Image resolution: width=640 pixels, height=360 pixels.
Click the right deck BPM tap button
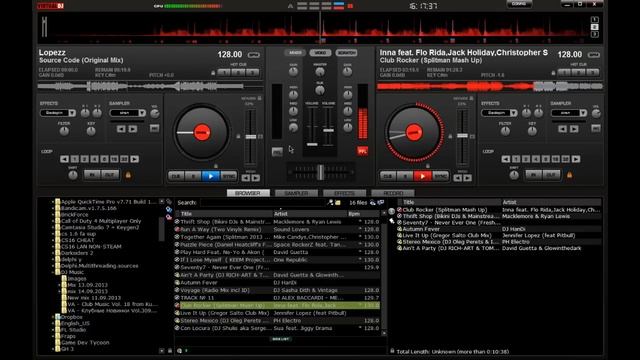pos(593,55)
